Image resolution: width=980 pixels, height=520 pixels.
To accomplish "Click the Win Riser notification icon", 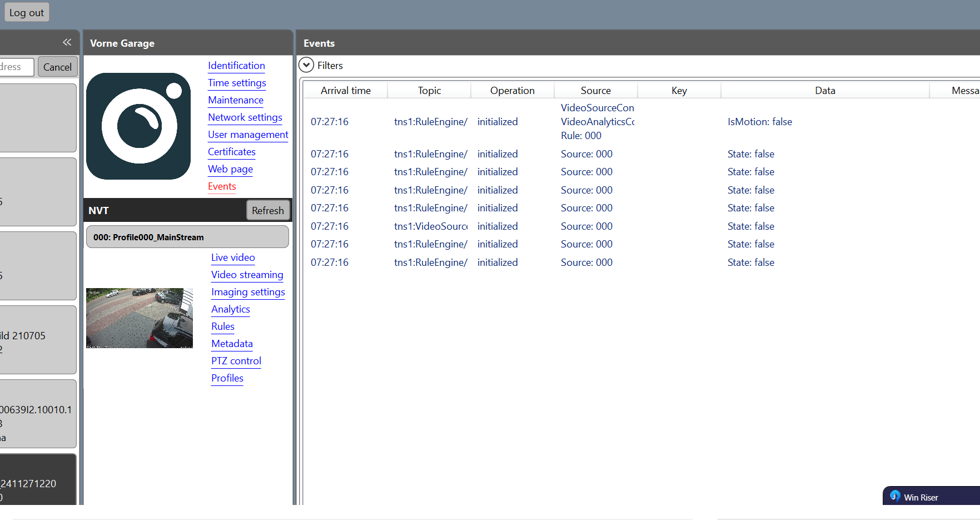I will [895, 496].
